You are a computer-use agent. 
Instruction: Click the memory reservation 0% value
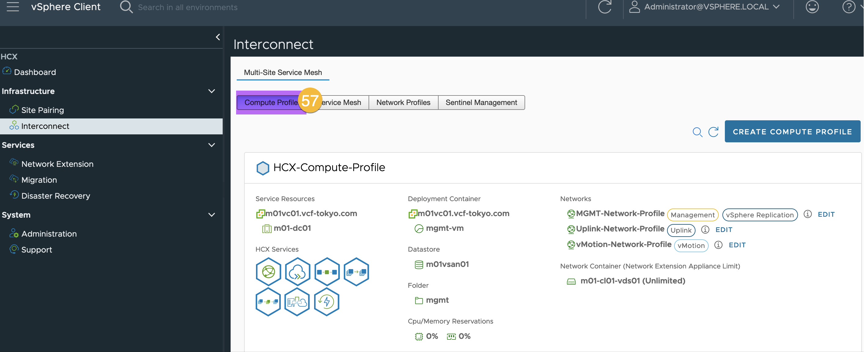(464, 336)
